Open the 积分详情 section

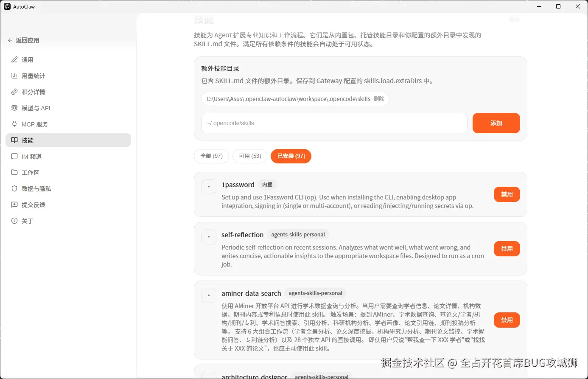pyautogui.click(x=68, y=92)
